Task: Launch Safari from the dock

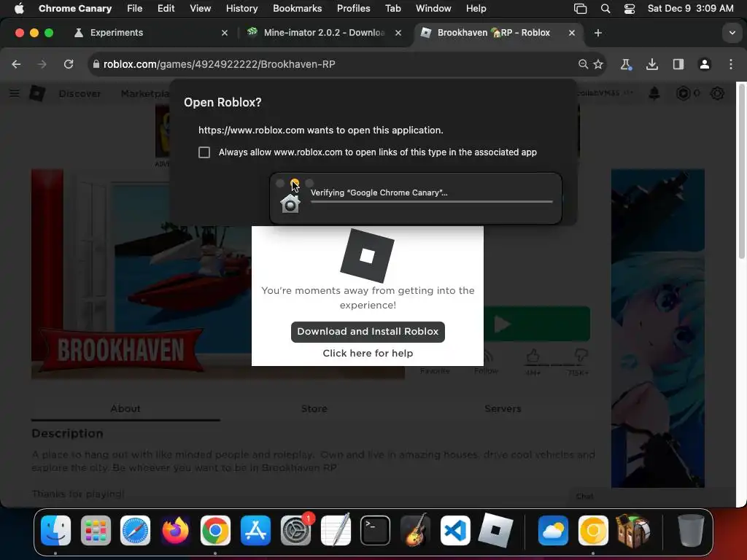Action: click(135, 530)
